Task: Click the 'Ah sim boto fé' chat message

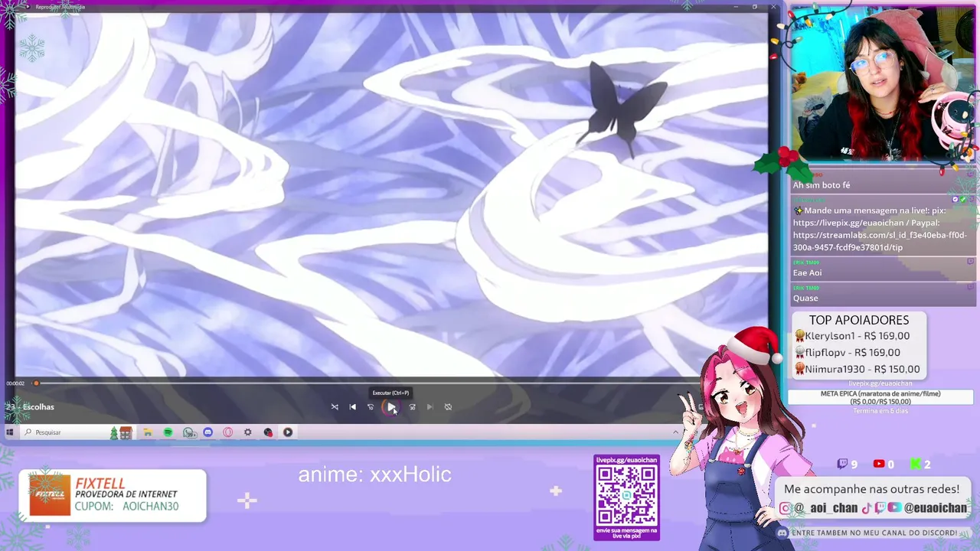Action: [822, 185]
